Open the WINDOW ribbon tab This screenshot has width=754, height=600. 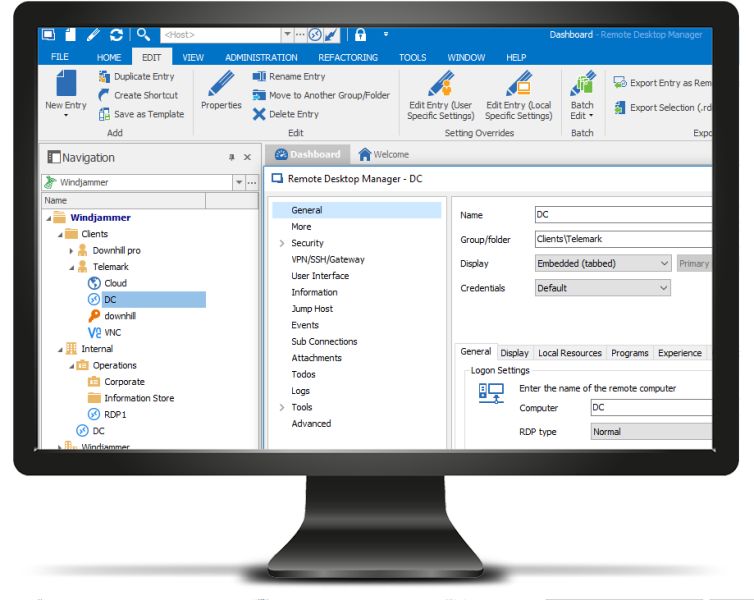[x=466, y=57]
